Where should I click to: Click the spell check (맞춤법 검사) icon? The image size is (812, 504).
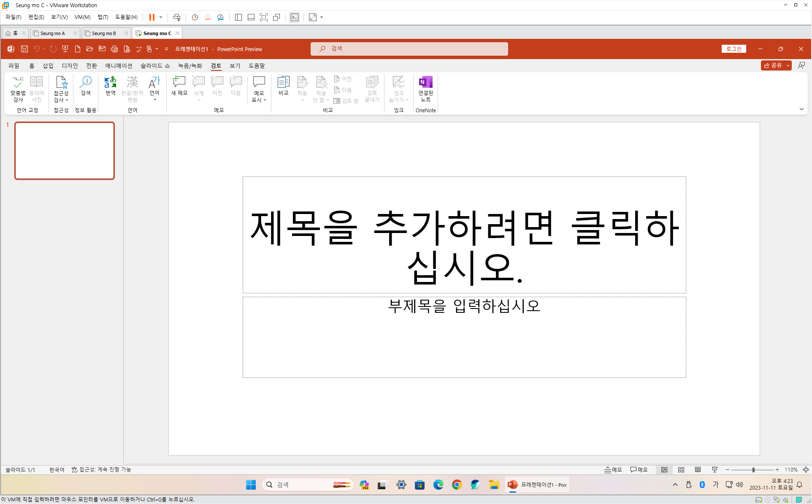tap(18, 83)
